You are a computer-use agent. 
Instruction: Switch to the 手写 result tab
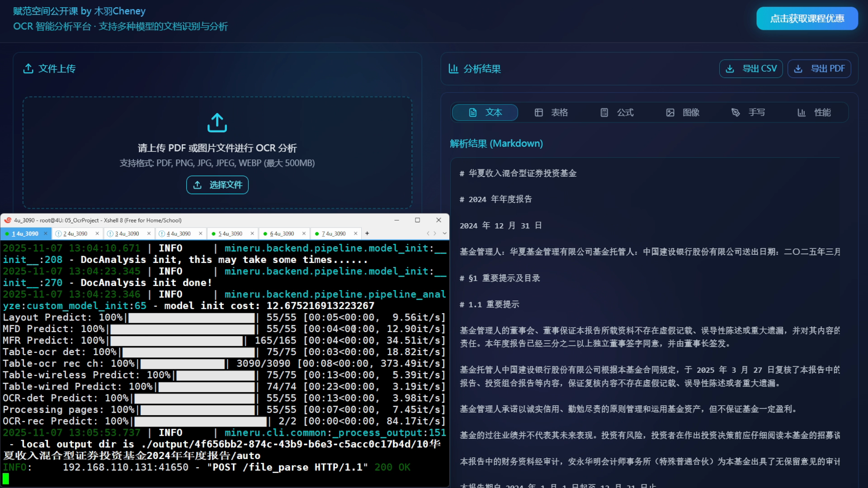748,113
